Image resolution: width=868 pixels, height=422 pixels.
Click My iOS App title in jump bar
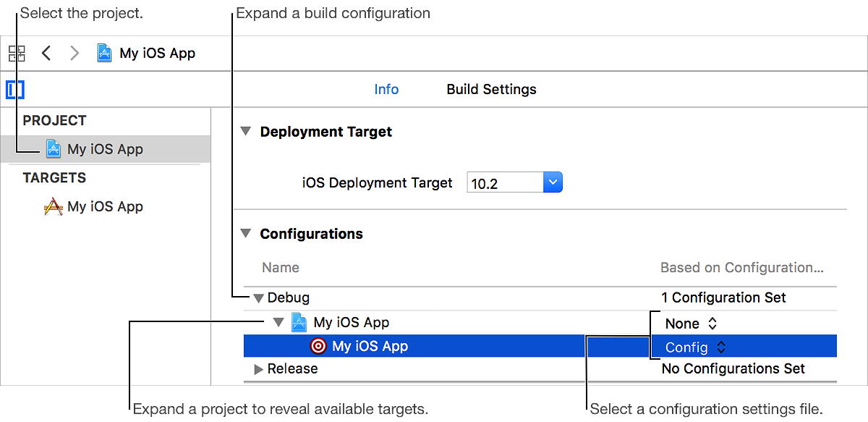click(x=158, y=53)
